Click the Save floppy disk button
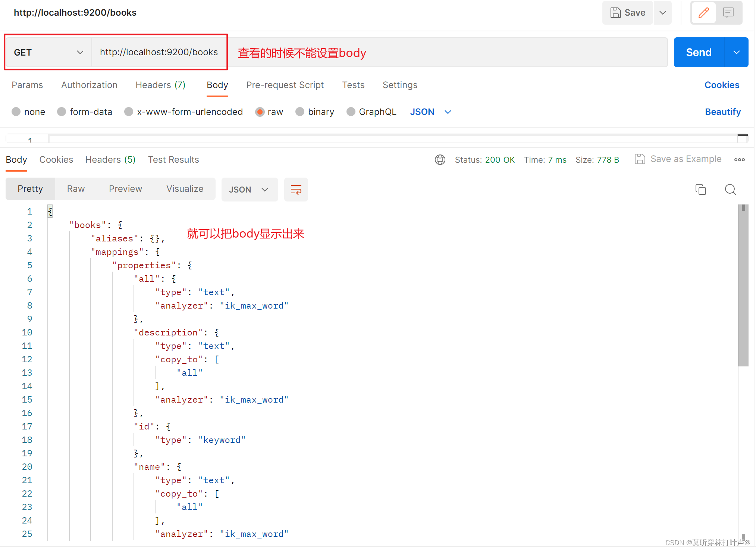The height and width of the screenshot is (550, 756). point(627,13)
